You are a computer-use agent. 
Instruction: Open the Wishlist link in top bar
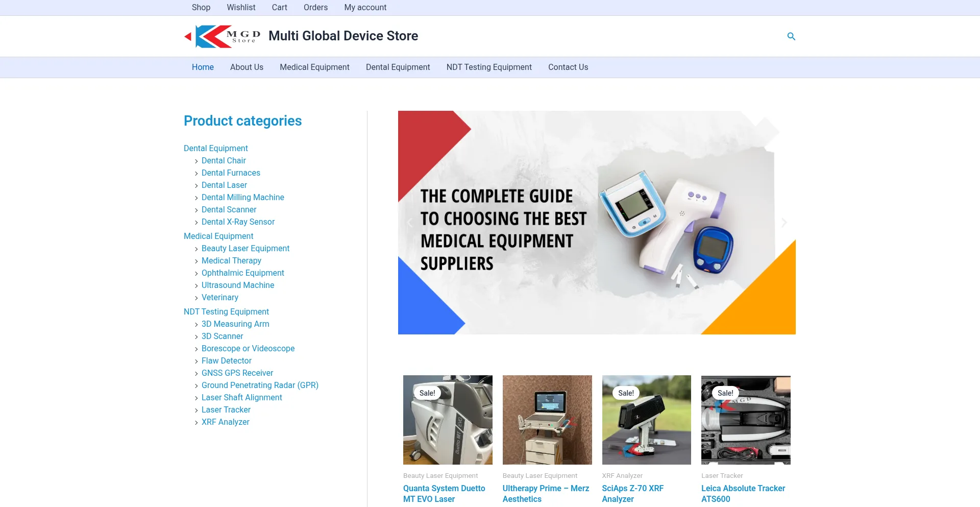[241, 7]
